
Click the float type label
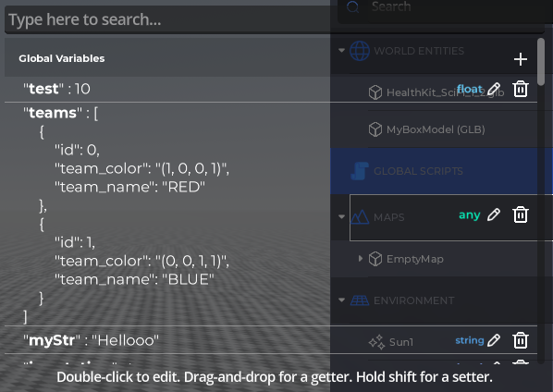pos(470,89)
